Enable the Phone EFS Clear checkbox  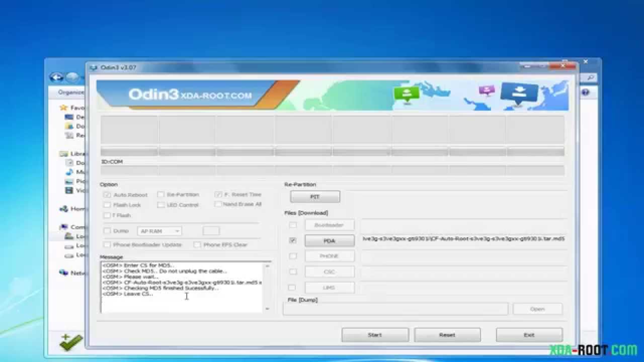[x=197, y=244]
